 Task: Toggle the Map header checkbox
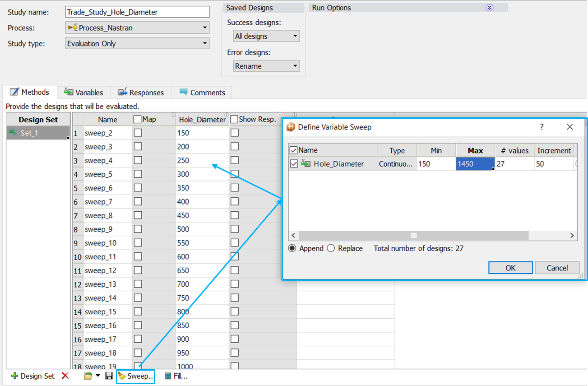click(138, 120)
